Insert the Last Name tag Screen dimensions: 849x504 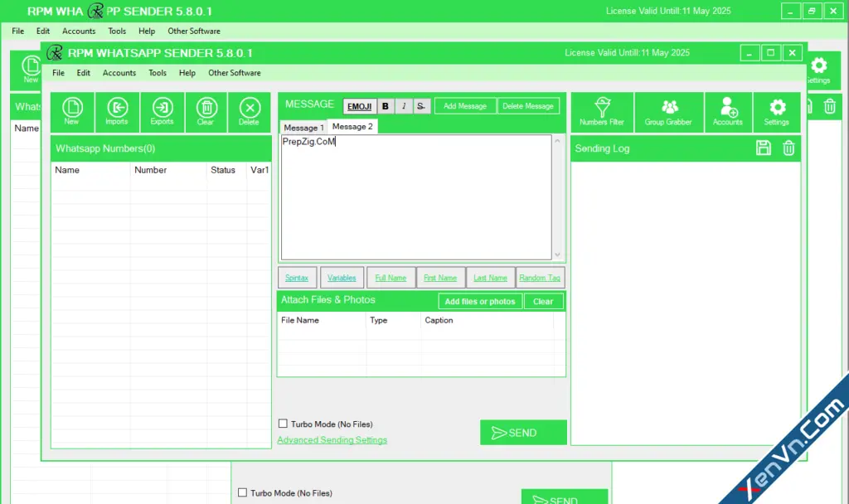point(491,278)
